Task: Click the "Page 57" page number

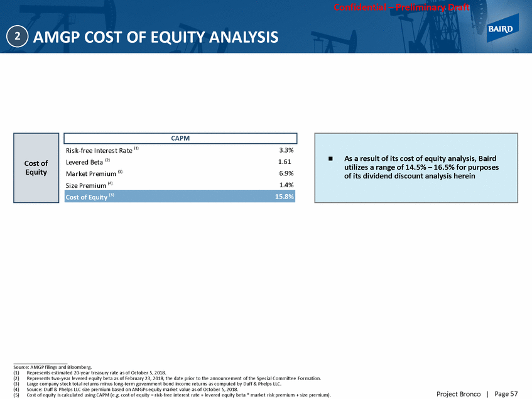Action: [x=506, y=394]
